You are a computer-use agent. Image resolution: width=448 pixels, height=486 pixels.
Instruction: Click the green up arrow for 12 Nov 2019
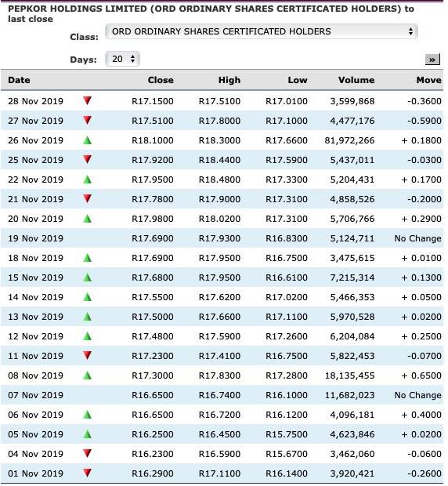click(x=87, y=336)
